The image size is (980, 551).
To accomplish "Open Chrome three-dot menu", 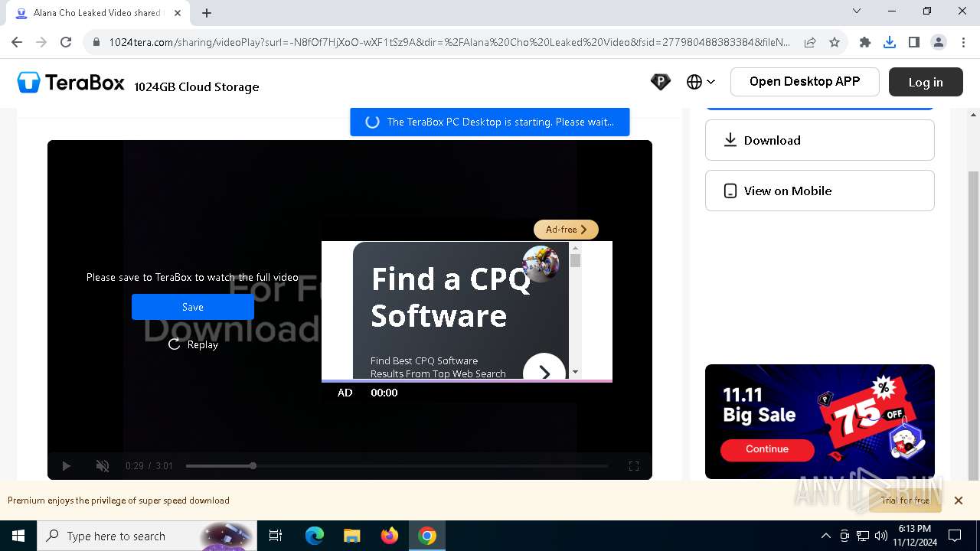I will [x=962, y=42].
